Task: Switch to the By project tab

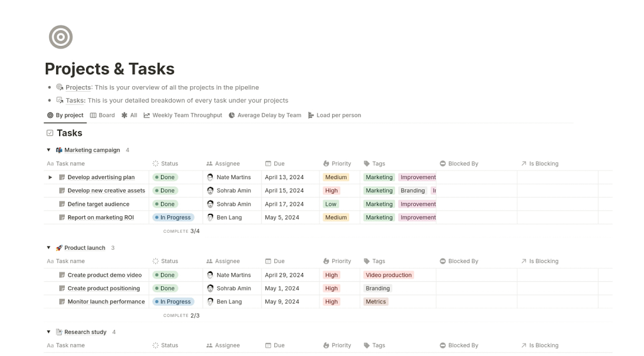Action: pos(65,115)
